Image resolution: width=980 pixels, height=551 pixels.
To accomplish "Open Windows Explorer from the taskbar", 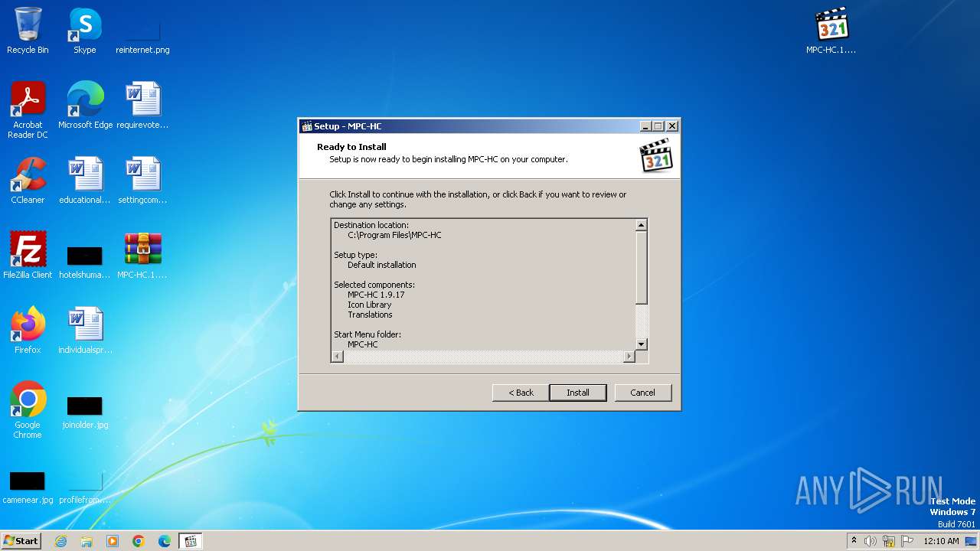I will point(87,541).
